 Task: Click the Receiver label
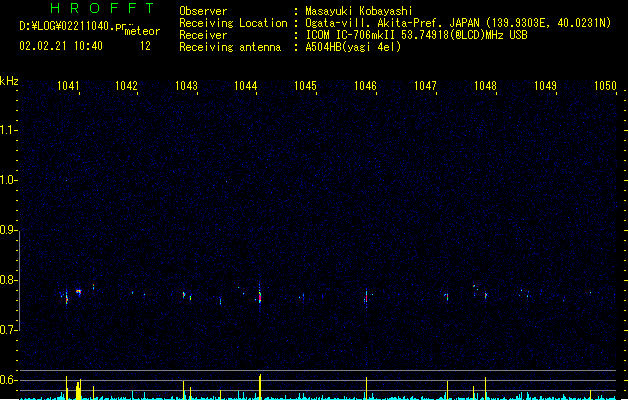(x=203, y=35)
